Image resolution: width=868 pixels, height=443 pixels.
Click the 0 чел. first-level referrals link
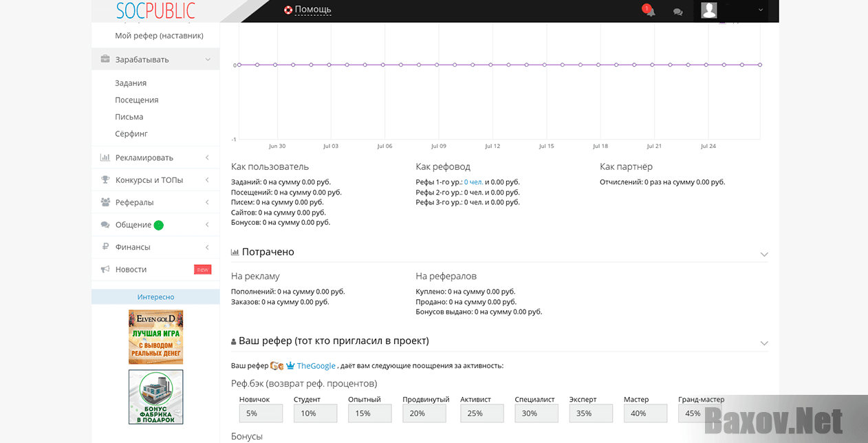coord(473,182)
